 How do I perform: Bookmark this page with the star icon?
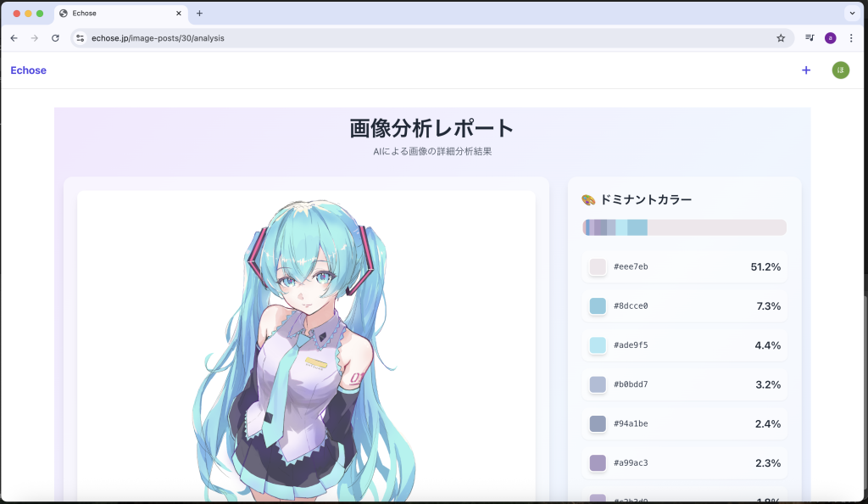[780, 38]
